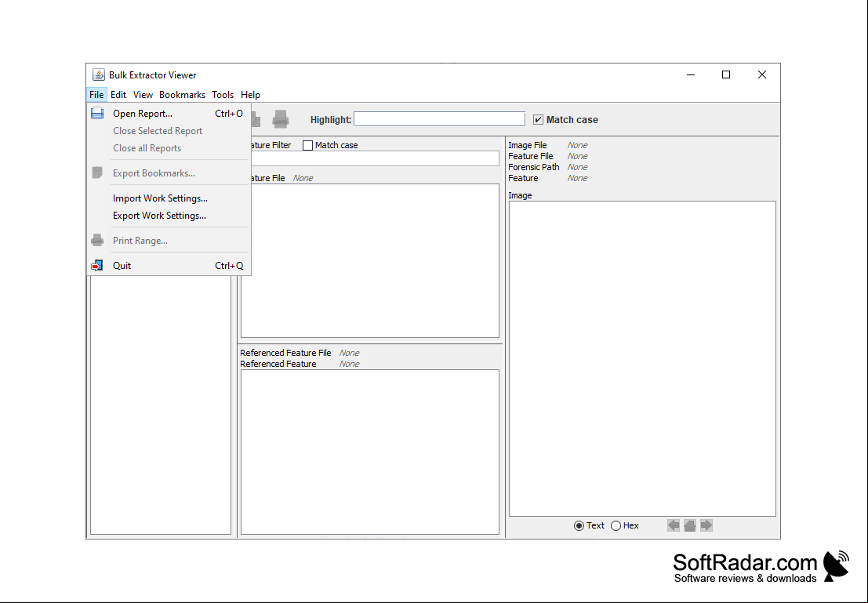Choose Quit from the File menu
Image resolution: width=868 pixels, height=603 pixels.
click(169, 266)
